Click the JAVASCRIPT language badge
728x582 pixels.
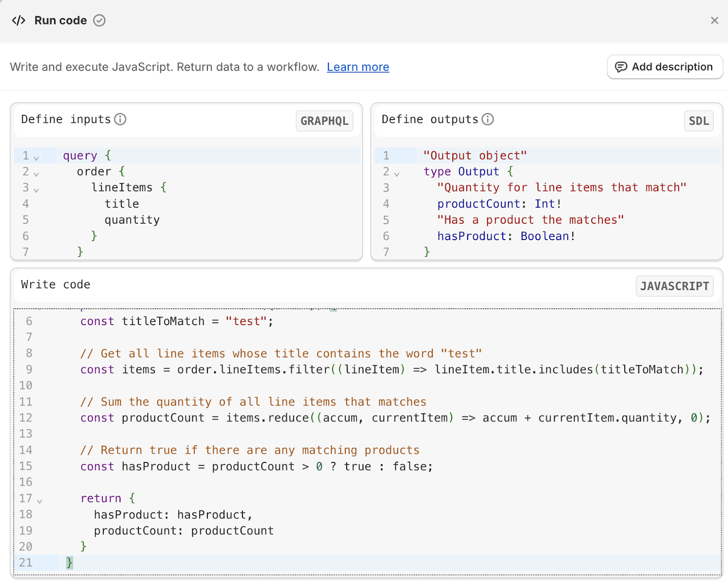point(674,286)
